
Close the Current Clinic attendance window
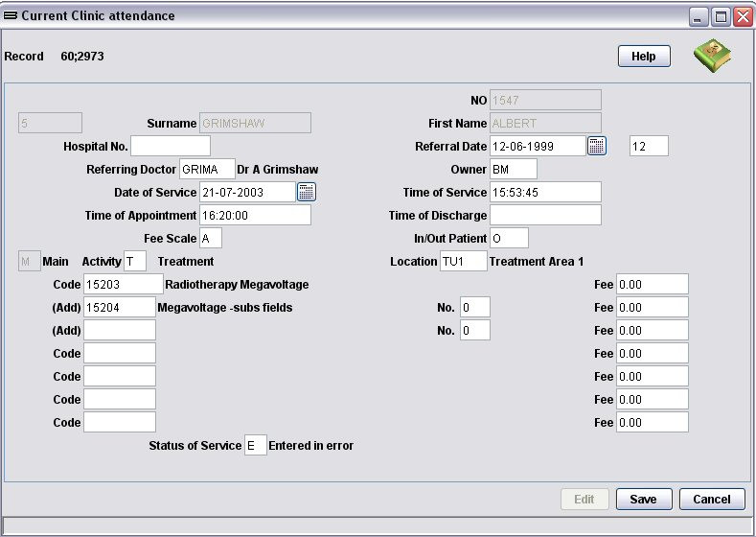point(743,17)
